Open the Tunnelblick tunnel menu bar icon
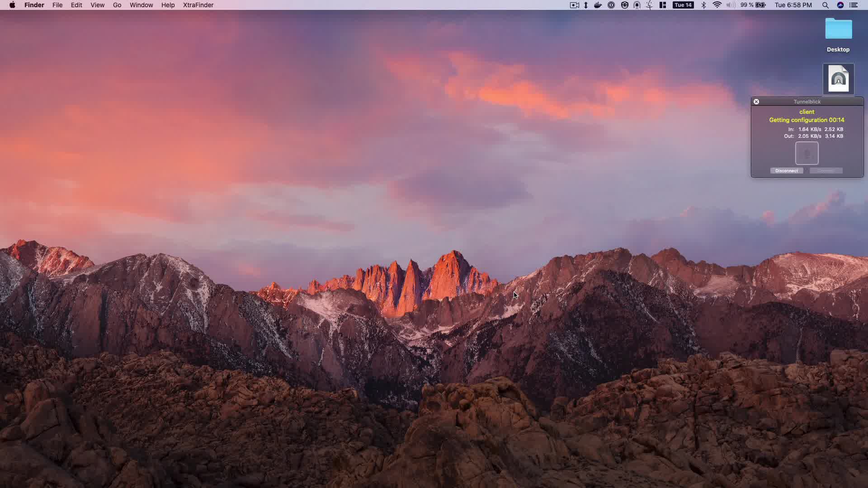Screen dimensions: 868x488 [637, 5]
